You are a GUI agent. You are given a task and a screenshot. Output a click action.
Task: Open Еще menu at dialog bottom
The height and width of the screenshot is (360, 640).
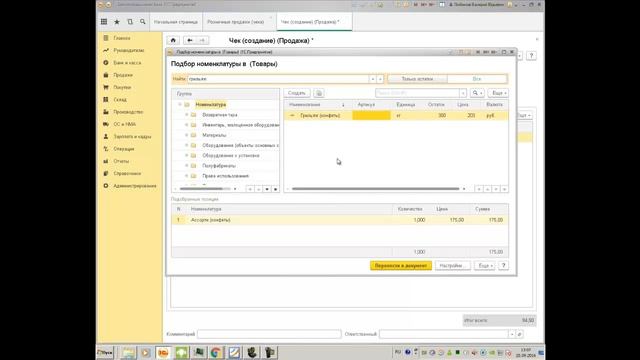pos(484,266)
